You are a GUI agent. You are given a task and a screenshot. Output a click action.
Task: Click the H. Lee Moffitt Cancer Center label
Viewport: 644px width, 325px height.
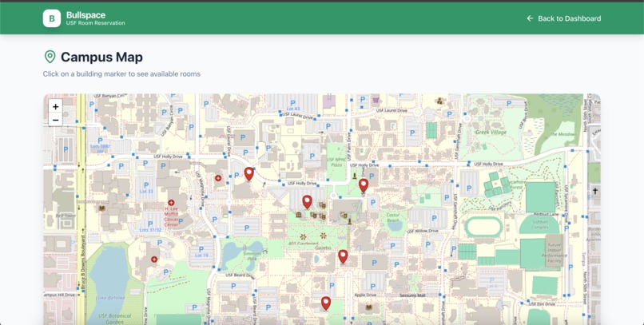[171, 217]
